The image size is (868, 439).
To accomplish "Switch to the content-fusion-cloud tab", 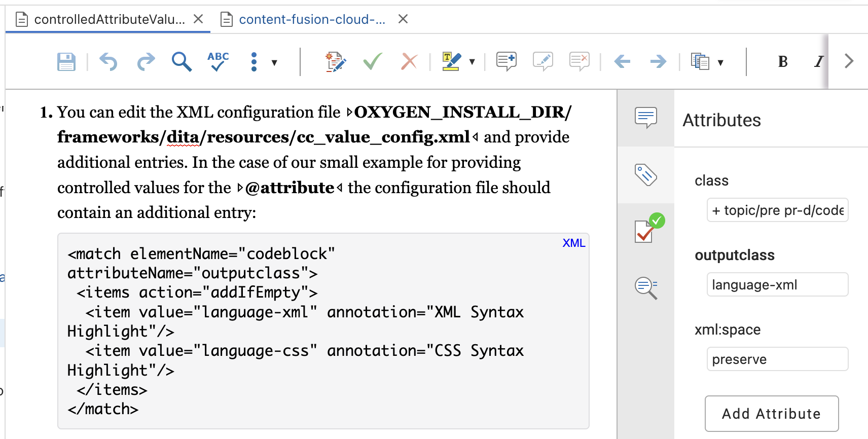I will (x=312, y=19).
